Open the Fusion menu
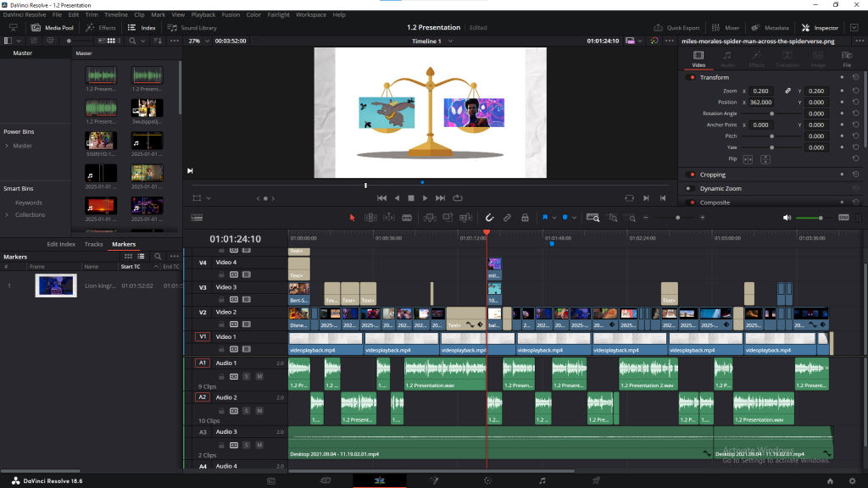 click(231, 15)
